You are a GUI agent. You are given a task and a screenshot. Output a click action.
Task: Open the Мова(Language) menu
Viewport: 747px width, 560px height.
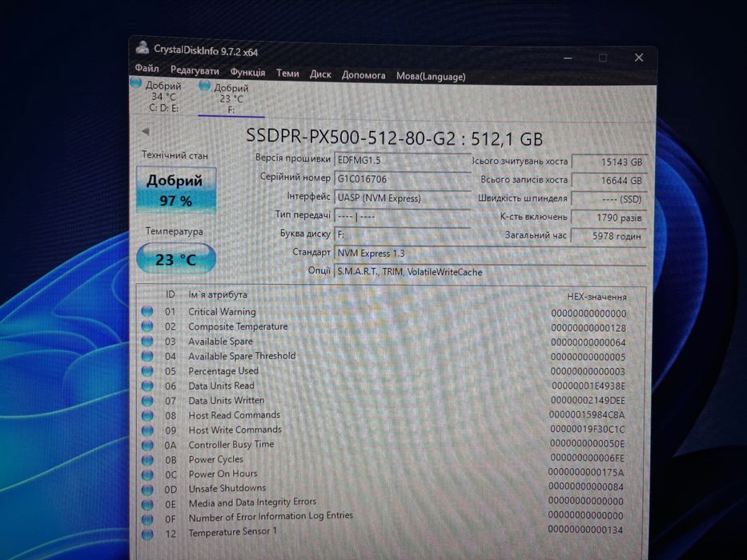point(431,76)
